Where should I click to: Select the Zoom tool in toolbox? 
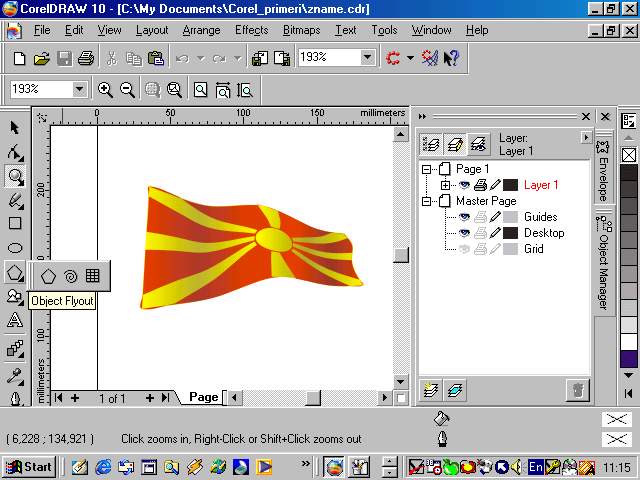(x=16, y=177)
